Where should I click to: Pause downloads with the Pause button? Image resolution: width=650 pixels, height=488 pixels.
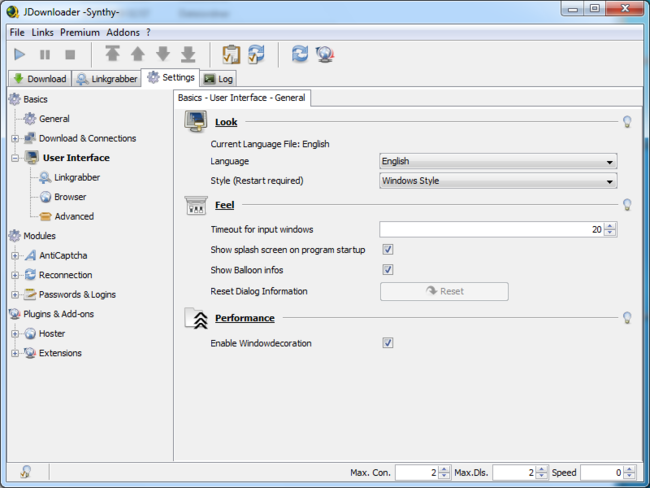45,54
